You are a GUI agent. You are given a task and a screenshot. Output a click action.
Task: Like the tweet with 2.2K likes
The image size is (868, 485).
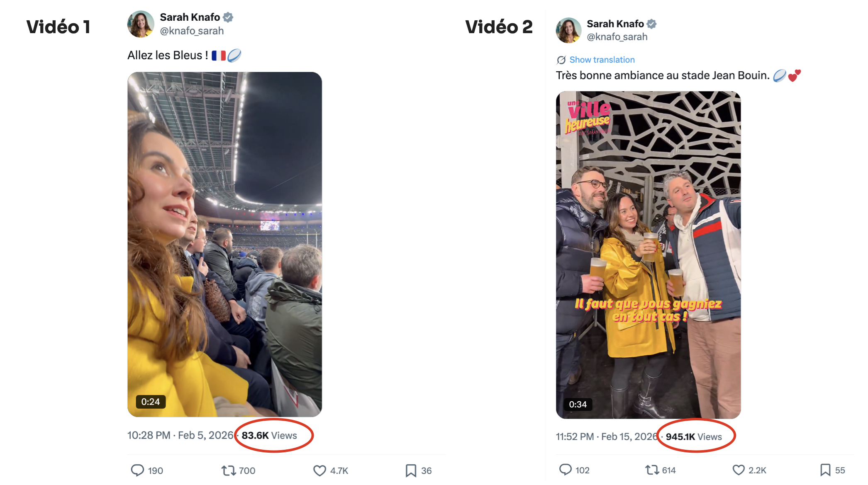coord(739,470)
